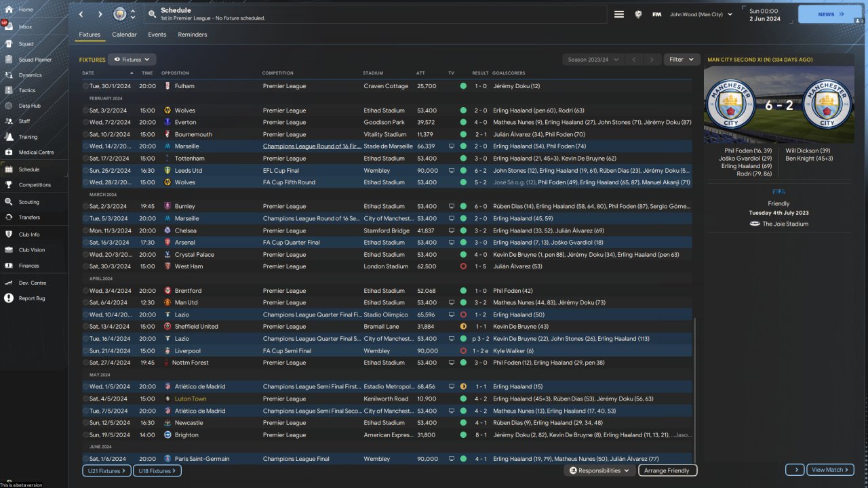Go to the next season arrow
Viewport: 868px width, 488px height.
pyautogui.click(x=652, y=60)
